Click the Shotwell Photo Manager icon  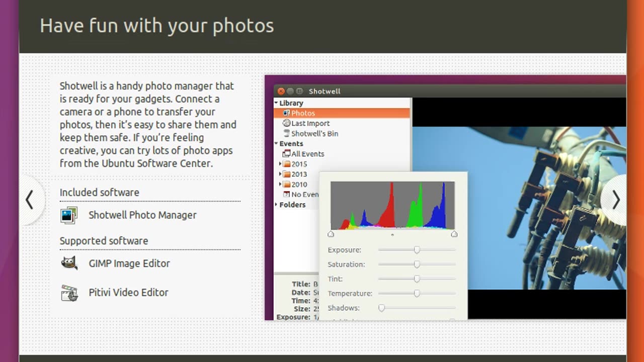coord(69,215)
